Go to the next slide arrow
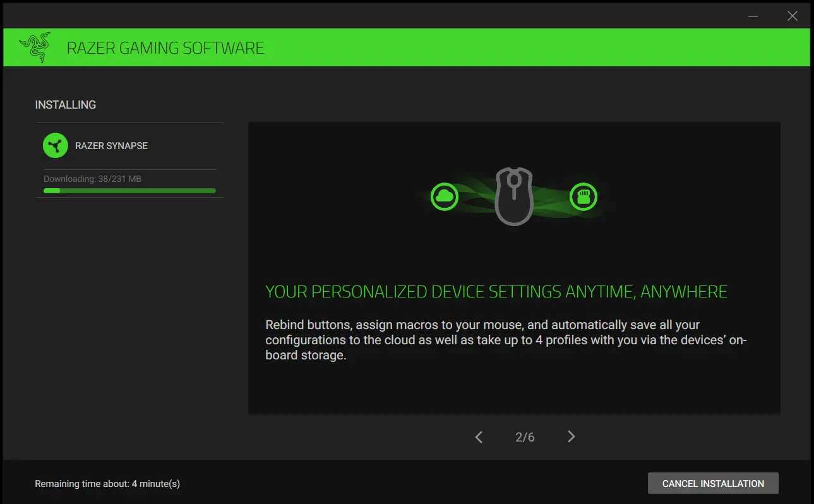The height and width of the screenshot is (504, 814). [x=571, y=436]
